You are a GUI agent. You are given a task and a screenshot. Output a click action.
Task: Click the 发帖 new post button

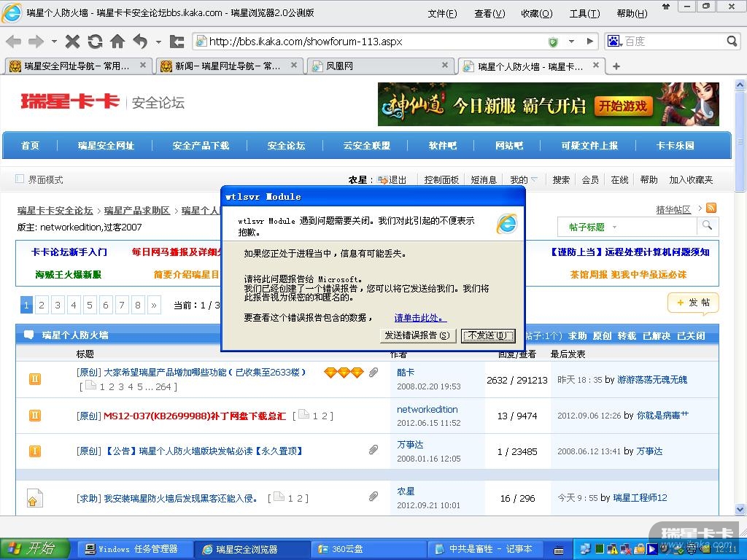click(x=694, y=303)
